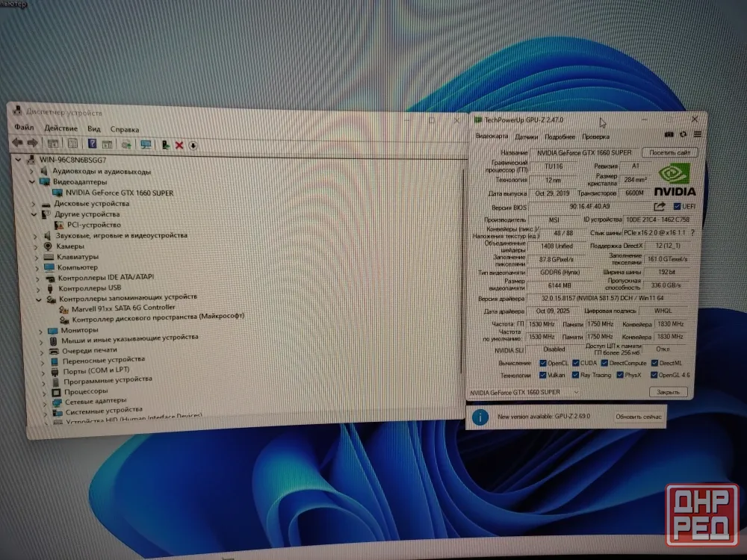The image size is (747, 560).
Task: Click the blue help question mark icon
Action: pyautogui.click(x=92, y=143)
